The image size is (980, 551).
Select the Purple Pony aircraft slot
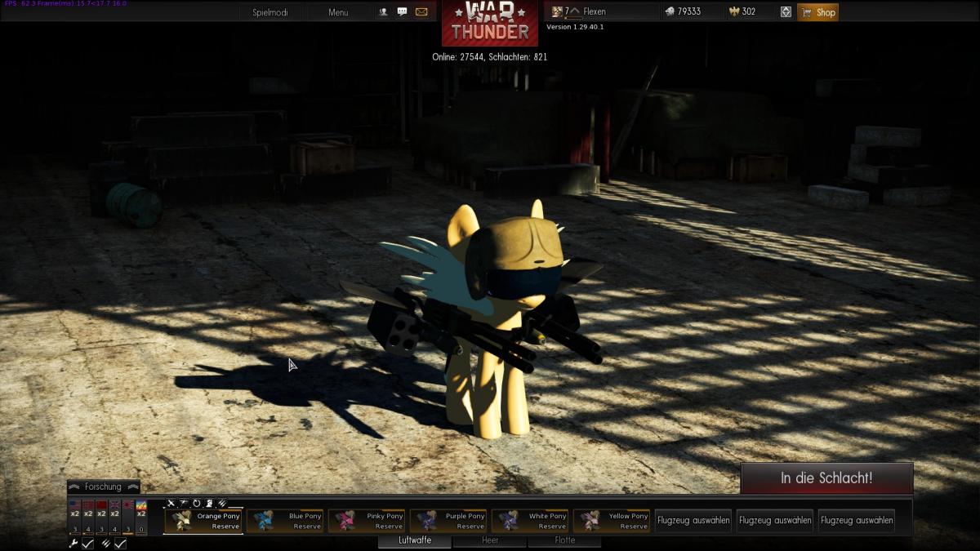click(x=448, y=521)
